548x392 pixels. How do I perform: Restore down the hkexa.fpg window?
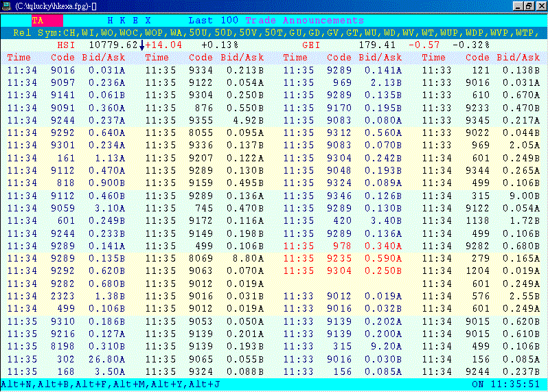click(529, 6)
